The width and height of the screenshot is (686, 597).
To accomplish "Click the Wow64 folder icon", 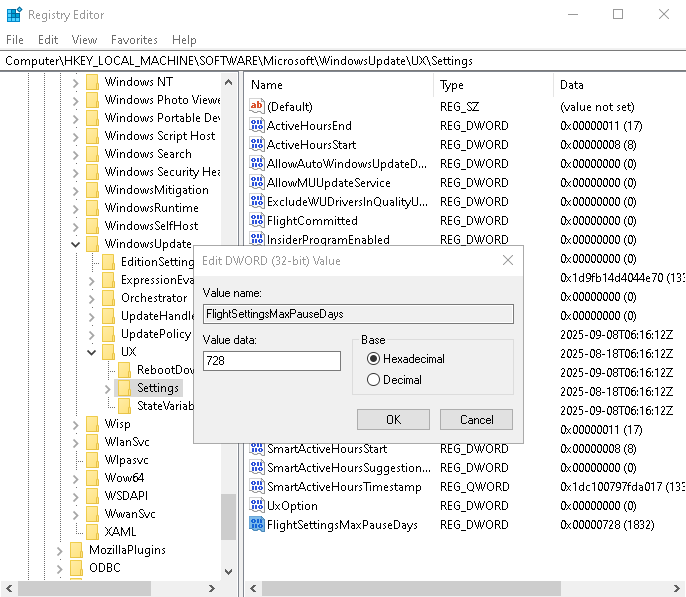I will point(92,478).
